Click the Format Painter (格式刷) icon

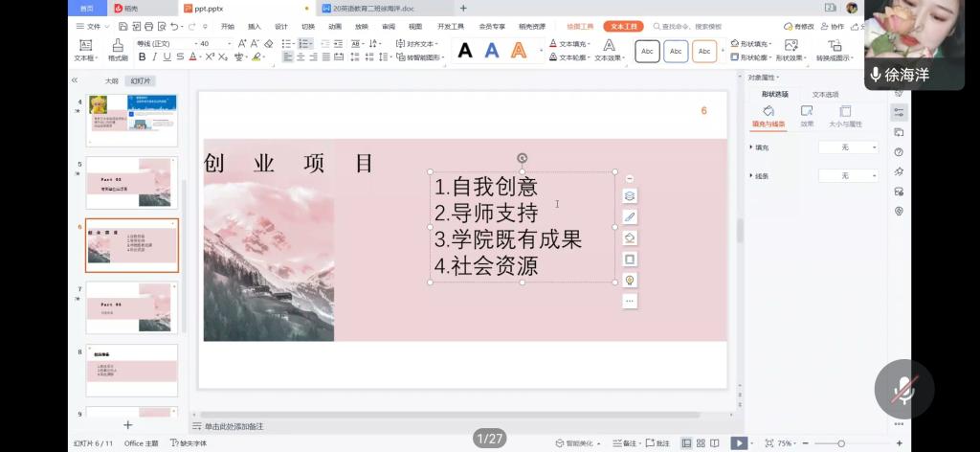(118, 50)
